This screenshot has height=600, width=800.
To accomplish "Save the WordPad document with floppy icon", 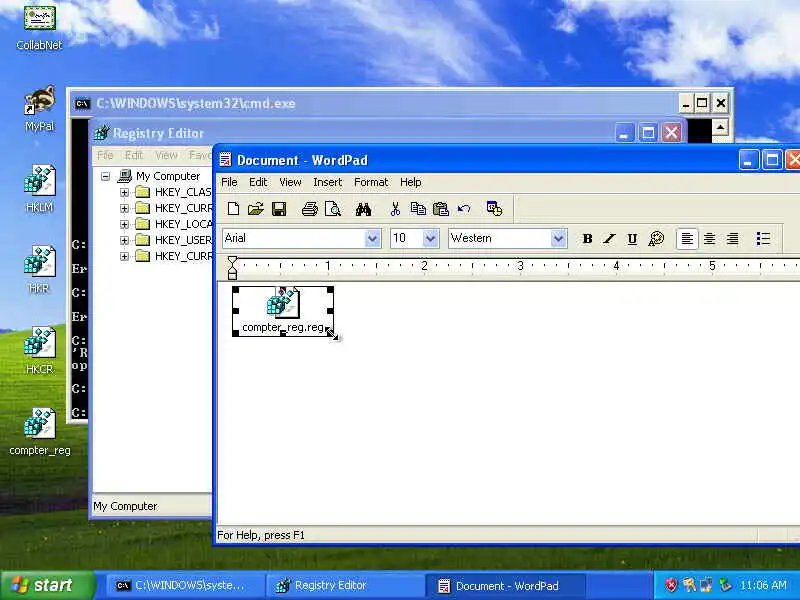I will point(279,209).
